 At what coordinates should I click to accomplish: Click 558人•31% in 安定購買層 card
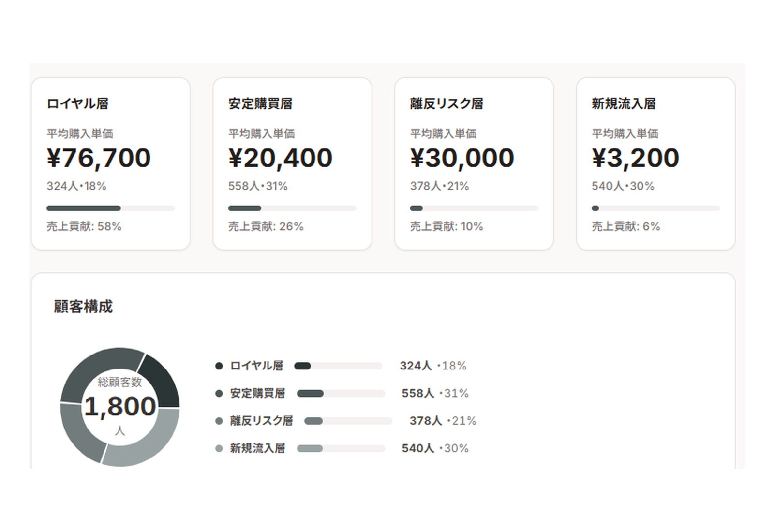258,186
